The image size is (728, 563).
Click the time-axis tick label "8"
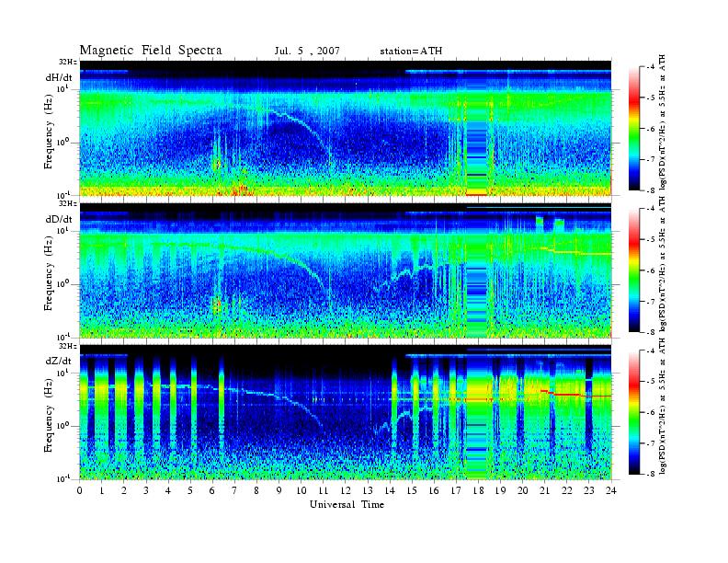256,490
